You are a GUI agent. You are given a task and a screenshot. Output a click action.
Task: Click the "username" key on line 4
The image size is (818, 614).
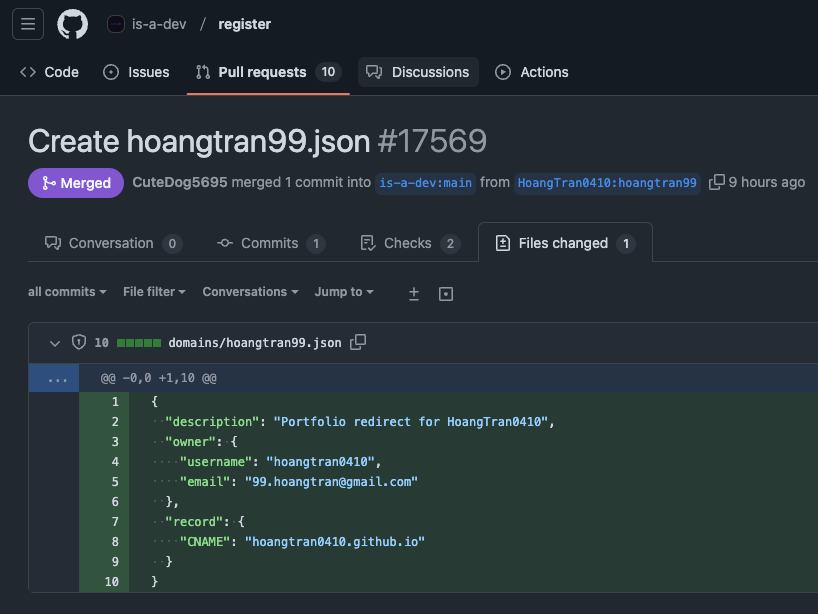[215, 462]
